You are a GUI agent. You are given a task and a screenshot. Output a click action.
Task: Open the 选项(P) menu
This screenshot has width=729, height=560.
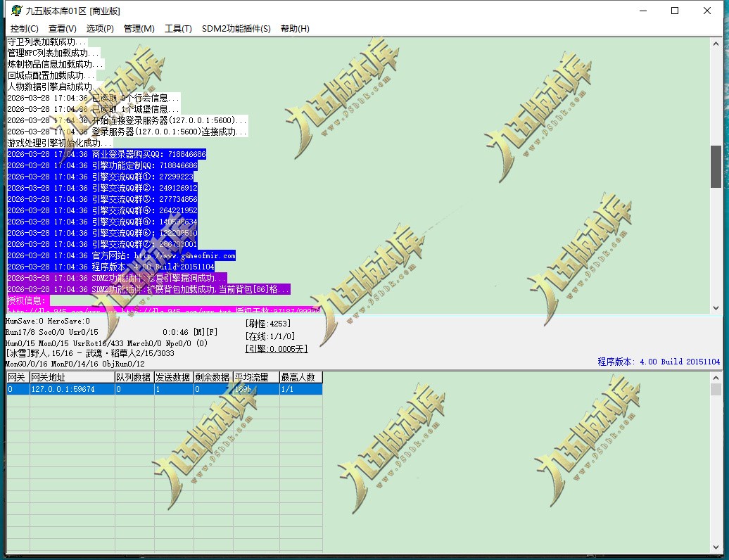point(100,29)
